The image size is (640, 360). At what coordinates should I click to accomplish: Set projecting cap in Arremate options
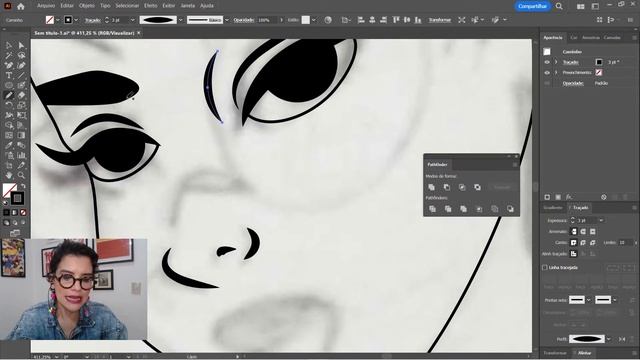pos(593,231)
